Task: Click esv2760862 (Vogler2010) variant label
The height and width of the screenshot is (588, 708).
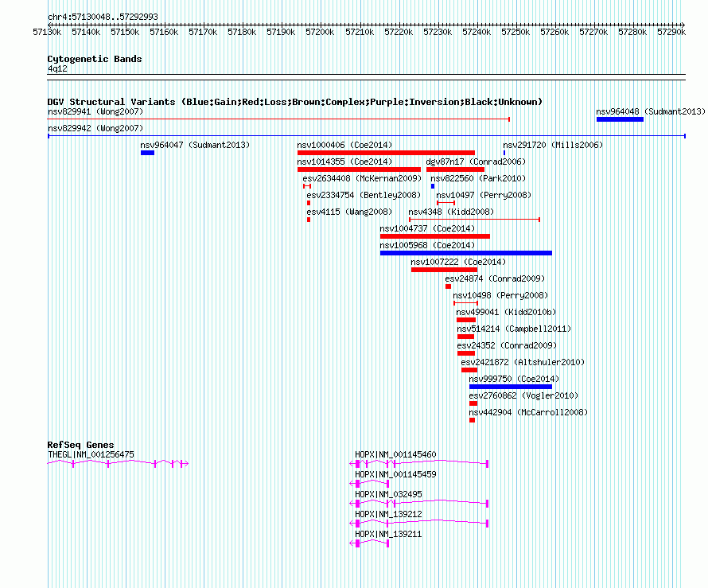Action: (x=523, y=395)
